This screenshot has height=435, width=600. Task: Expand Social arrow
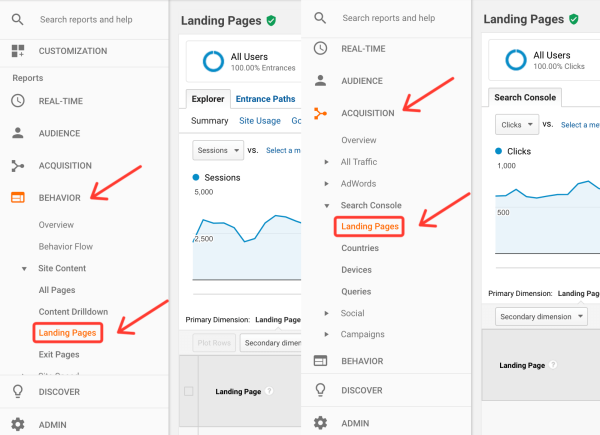tap(326, 313)
